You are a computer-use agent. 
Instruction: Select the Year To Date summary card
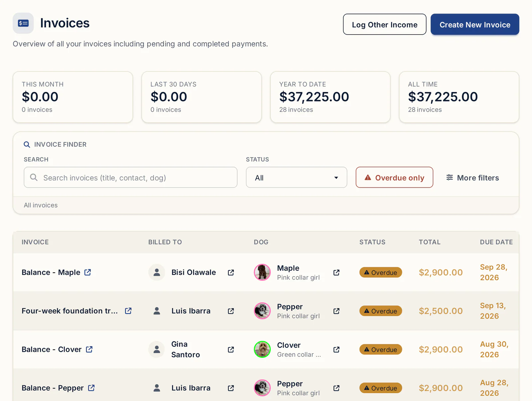tap(330, 97)
